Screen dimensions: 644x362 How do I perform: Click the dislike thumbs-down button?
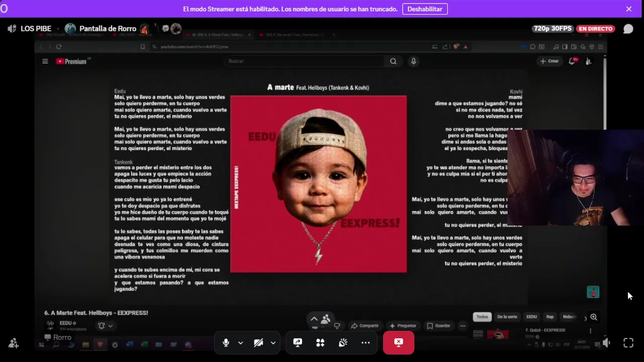tap(337, 326)
